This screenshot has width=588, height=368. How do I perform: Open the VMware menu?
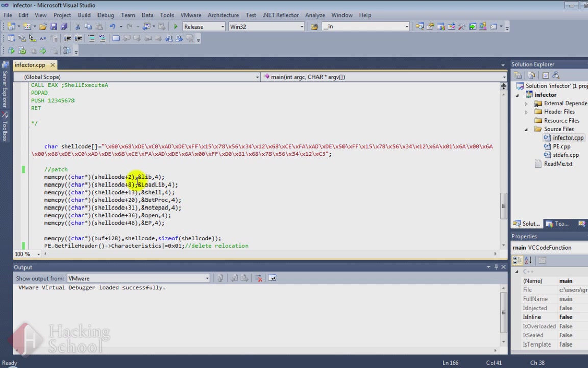tap(190, 15)
